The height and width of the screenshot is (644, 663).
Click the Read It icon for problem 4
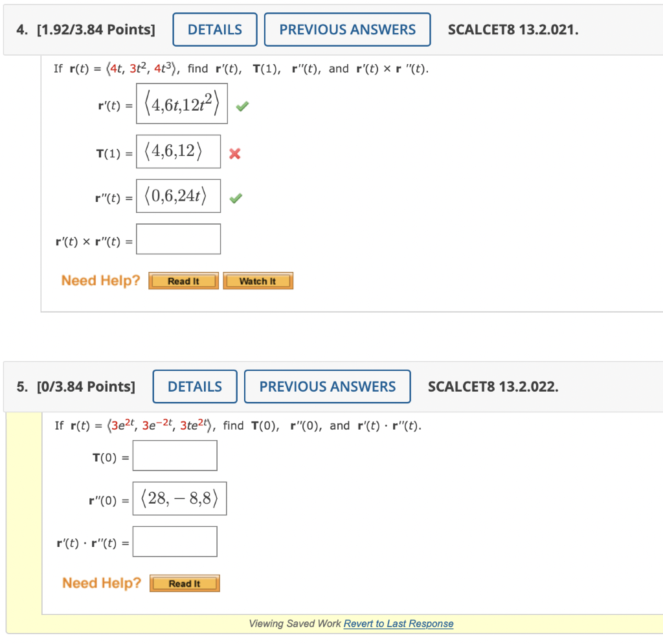tap(183, 280)
